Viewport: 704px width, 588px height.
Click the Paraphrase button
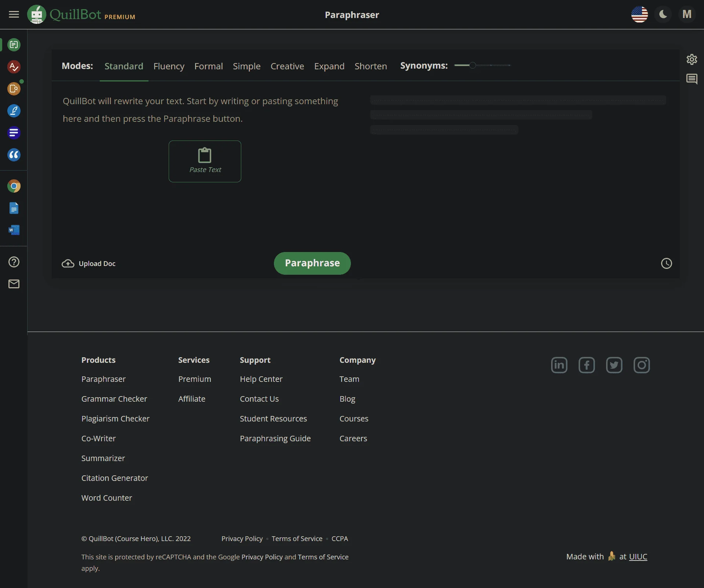click(x=312, y=263)
